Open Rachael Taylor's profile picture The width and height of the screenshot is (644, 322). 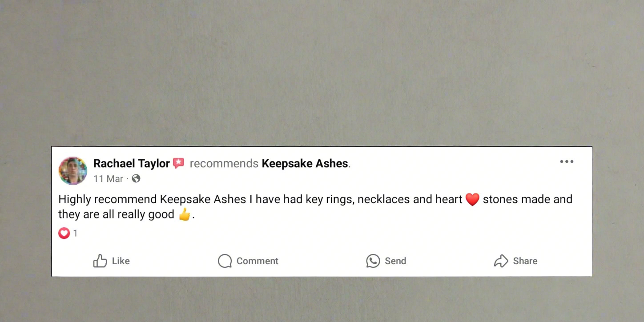pos(73,171)
